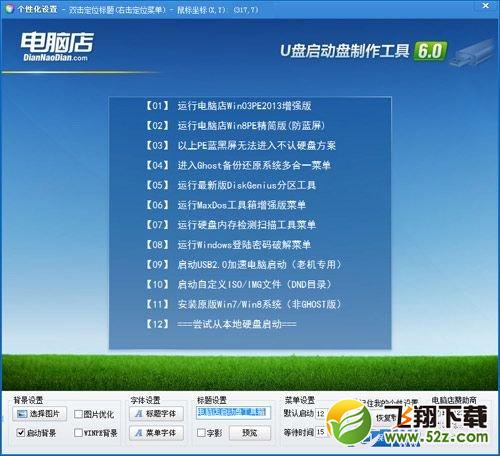Select menu entry 【01】 运行电脑店Win03PE2013增强版

pyautogui.click(x=228, y=106)
